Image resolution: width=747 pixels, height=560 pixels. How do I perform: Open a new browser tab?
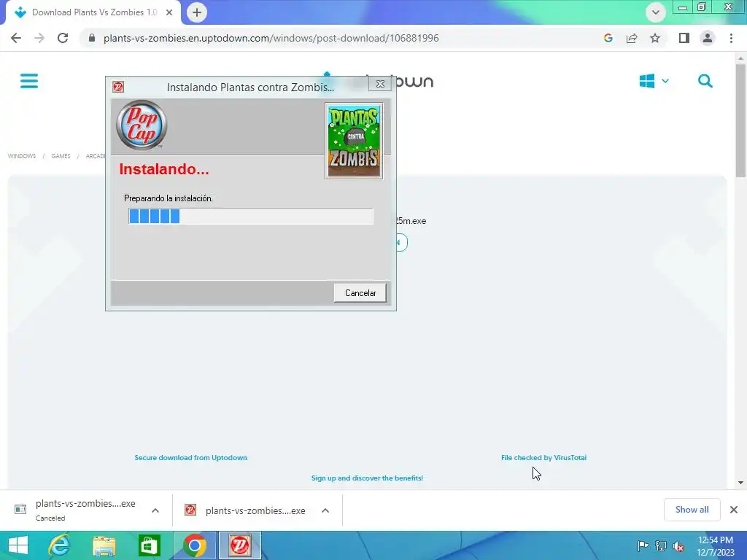197,12
